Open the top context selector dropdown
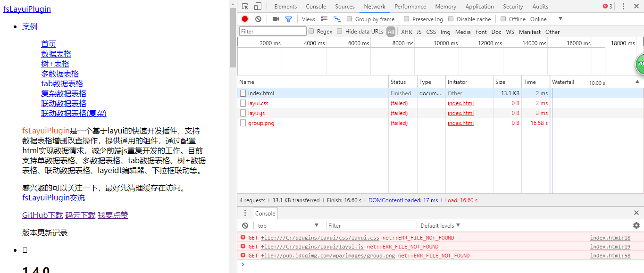The height and width of the screenshot is (273, 644). click(x=288, y=225)
